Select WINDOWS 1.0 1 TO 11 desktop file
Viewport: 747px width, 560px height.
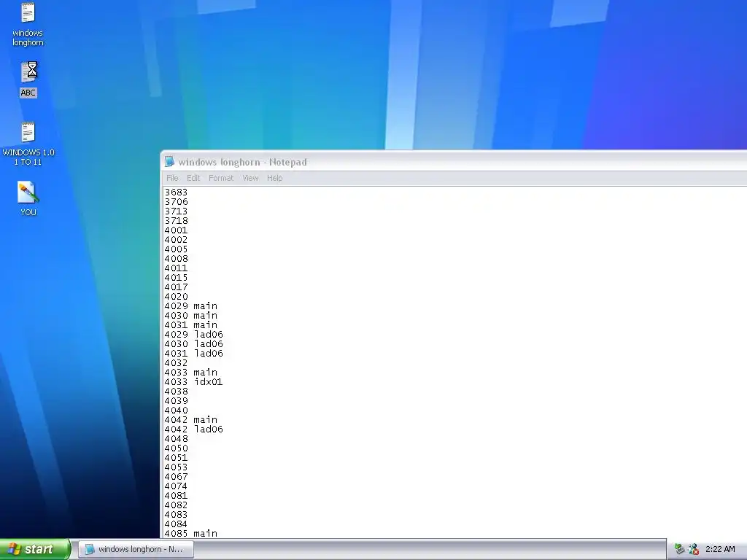pyautogui.click(x=28, y=144)
